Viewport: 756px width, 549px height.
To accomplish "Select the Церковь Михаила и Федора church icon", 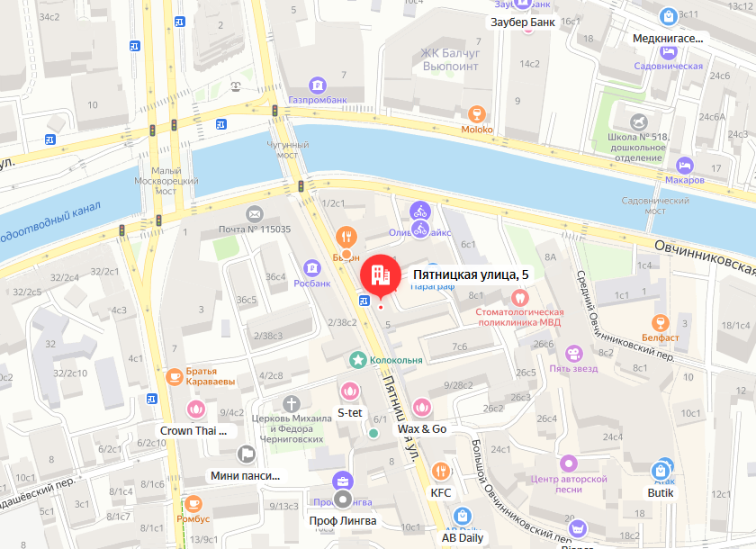I will [292, 404].
